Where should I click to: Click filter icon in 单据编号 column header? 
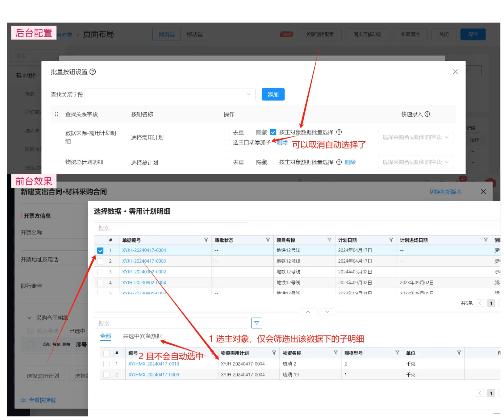206,240
